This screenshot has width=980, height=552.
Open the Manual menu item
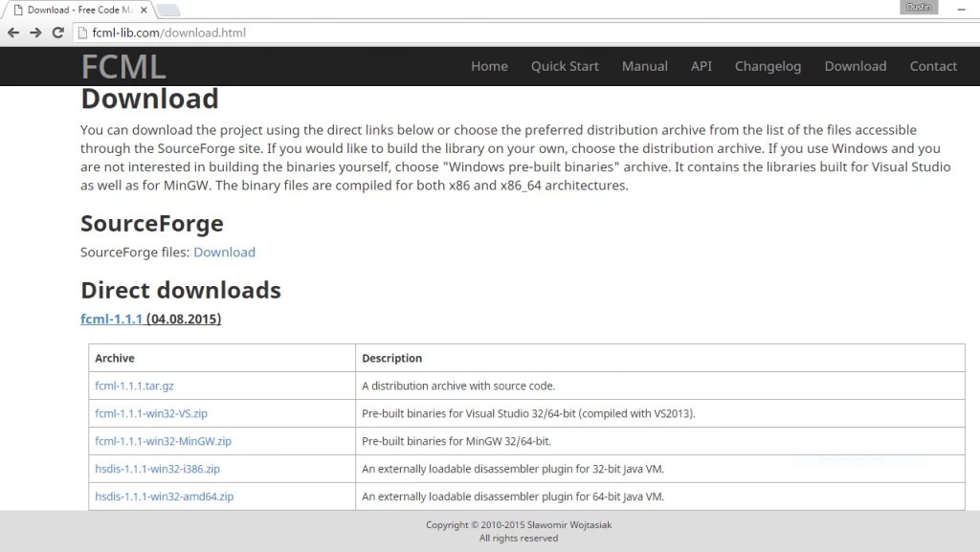click(644, 66)
